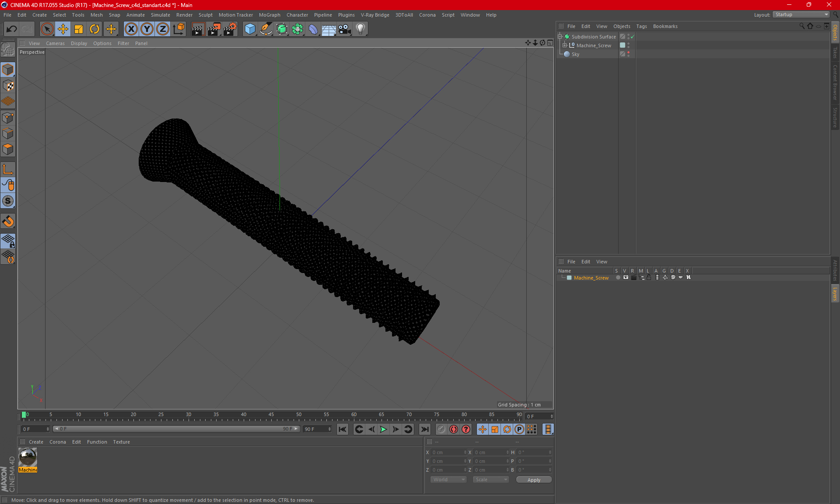Open the Layers side tab
The width and height of the screenshot is (840, 504).
835,294
